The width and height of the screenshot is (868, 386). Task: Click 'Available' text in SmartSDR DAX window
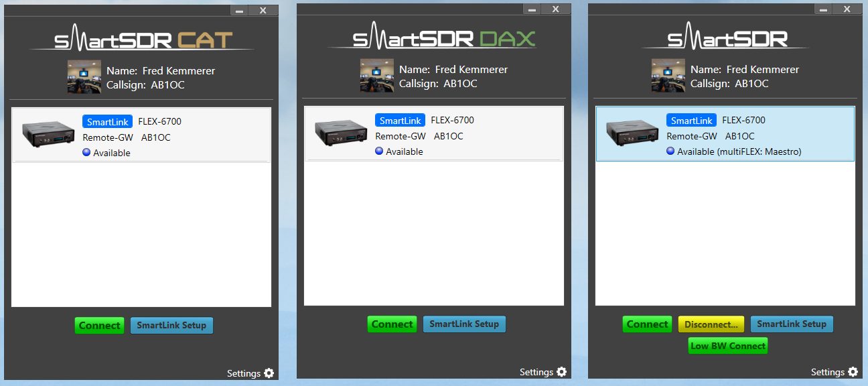405,152
